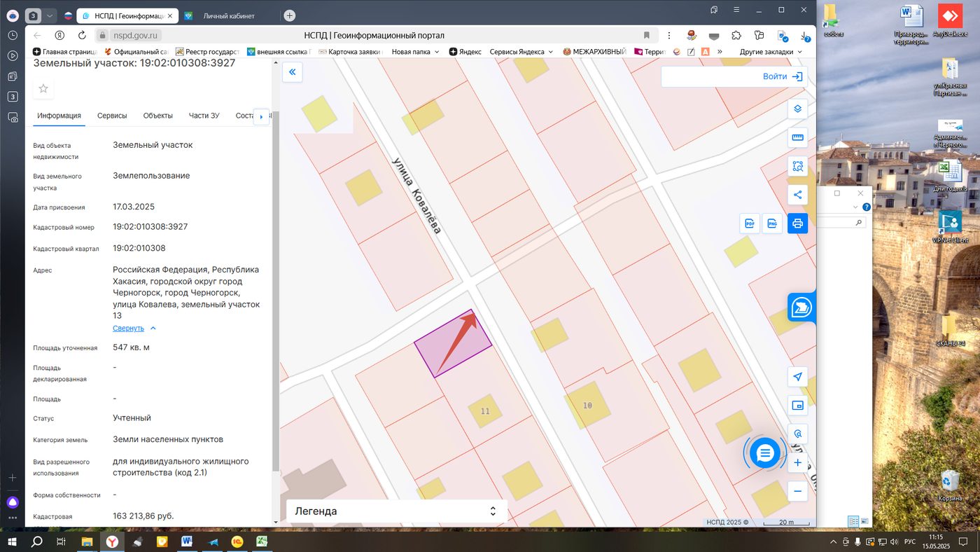Viewport: 980px width, 552px height.
Task: Click the blue print button
Action: [x=797, y=223]
